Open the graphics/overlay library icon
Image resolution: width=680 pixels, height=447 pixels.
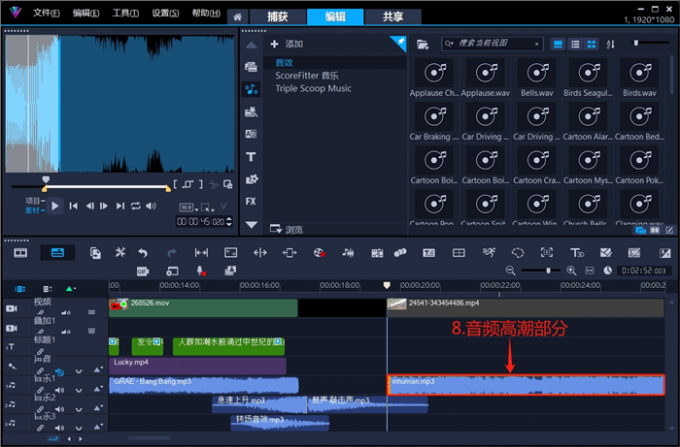pyautogui.click(x=251, y=179)
